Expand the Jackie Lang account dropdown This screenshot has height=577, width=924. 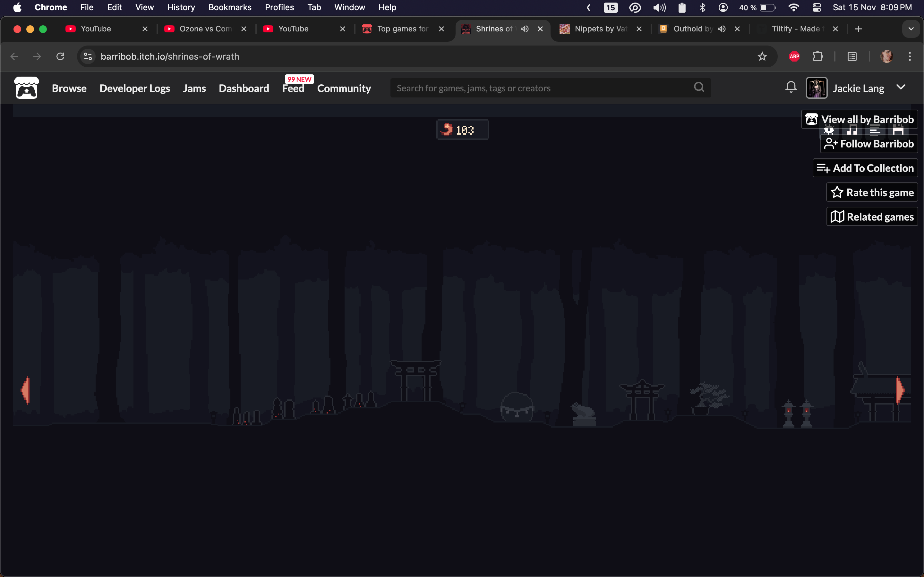(x=901, y=88)
